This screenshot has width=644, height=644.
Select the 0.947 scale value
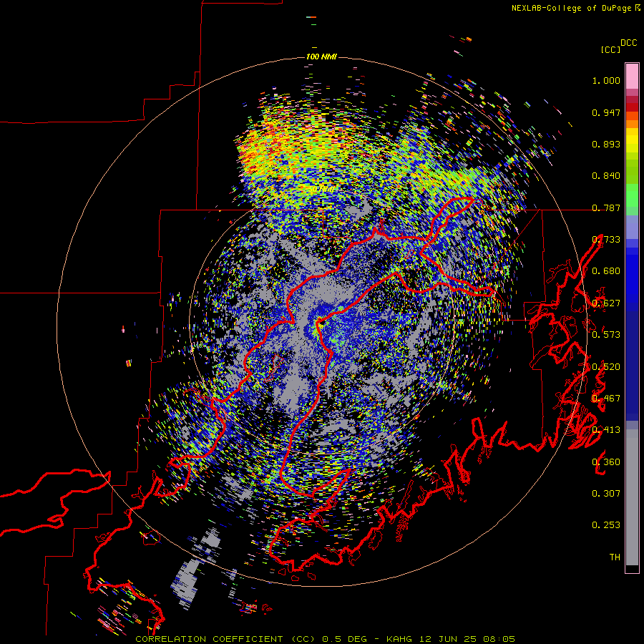606,112
